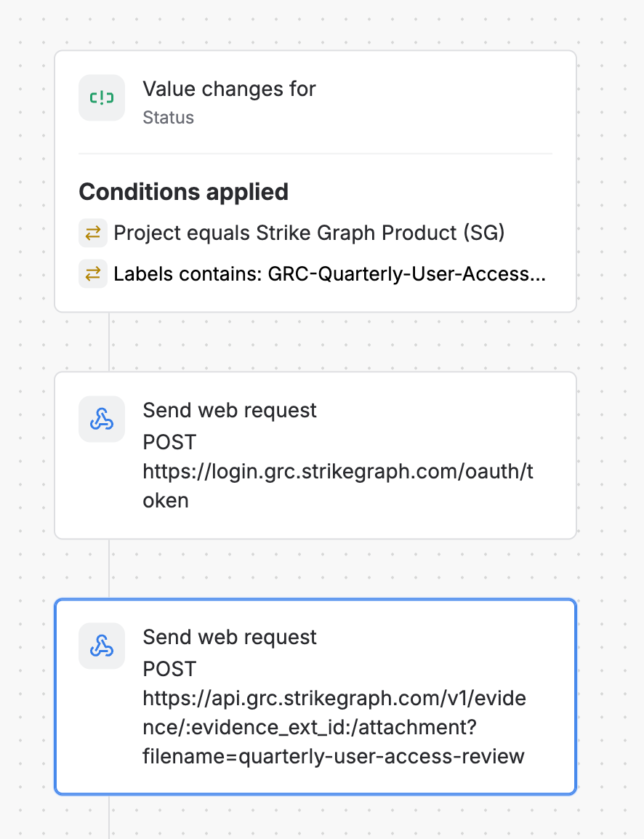Click the filename=quarterly-user-access-review URL text

pyautogui.click(x=333, y=757)
